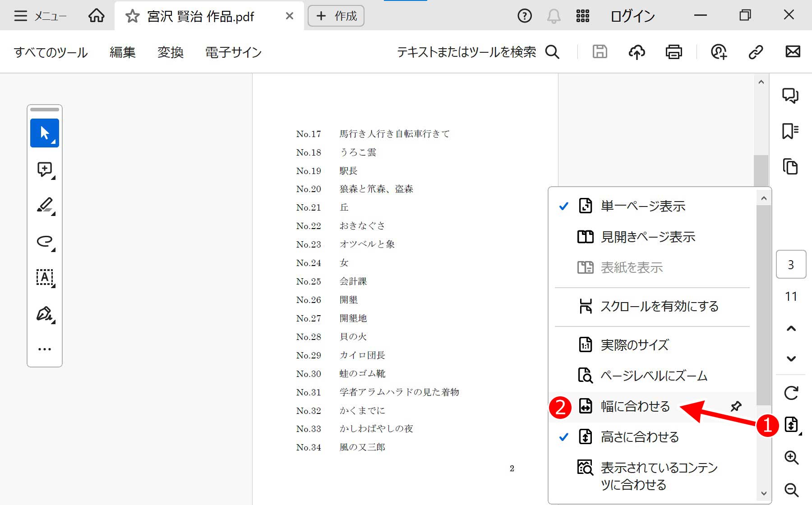Image resolution: width=812 pixels, height=505 pixels.
Task: Click the share with others icon
Action: tap(719, 52)
